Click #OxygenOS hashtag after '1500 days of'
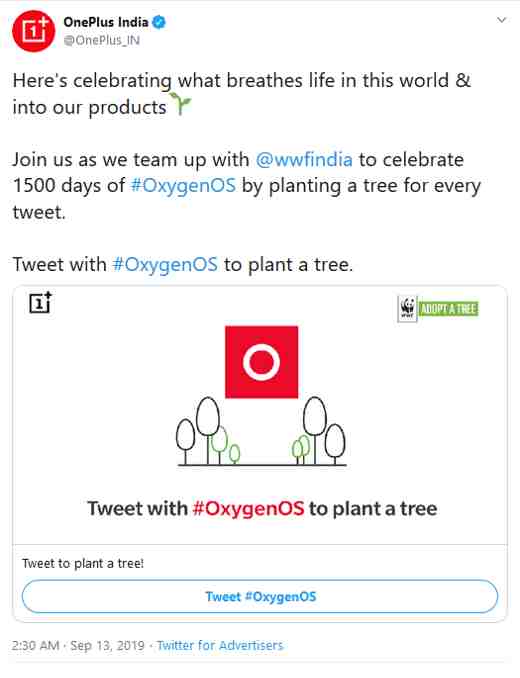This screenshot has height=678, width=520. tap(183, 186)
